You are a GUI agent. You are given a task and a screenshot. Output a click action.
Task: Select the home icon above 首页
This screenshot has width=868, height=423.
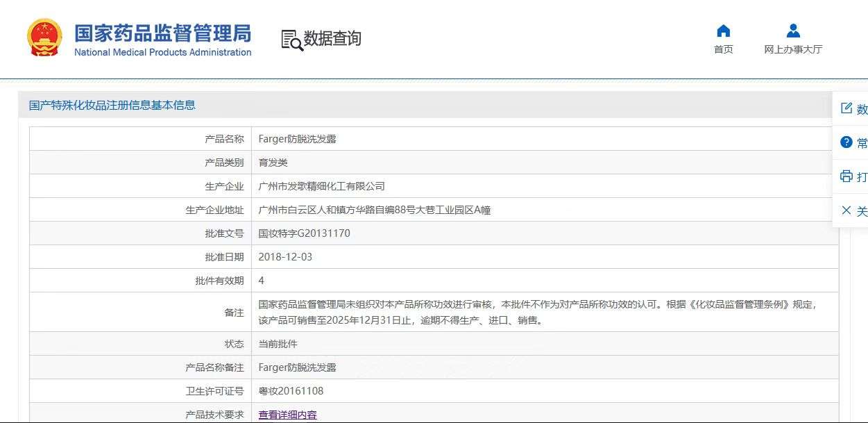722,31
